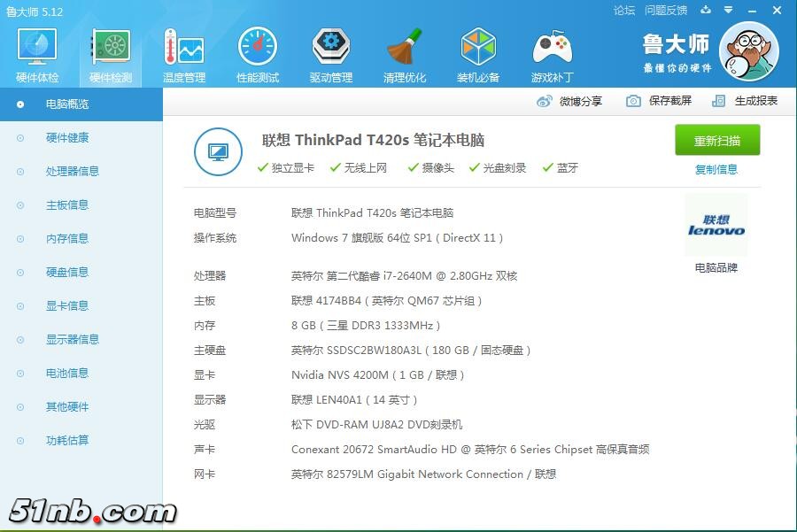Click the Lenovo brand logo image
This screenshot has height=532, width=797.
716,224
